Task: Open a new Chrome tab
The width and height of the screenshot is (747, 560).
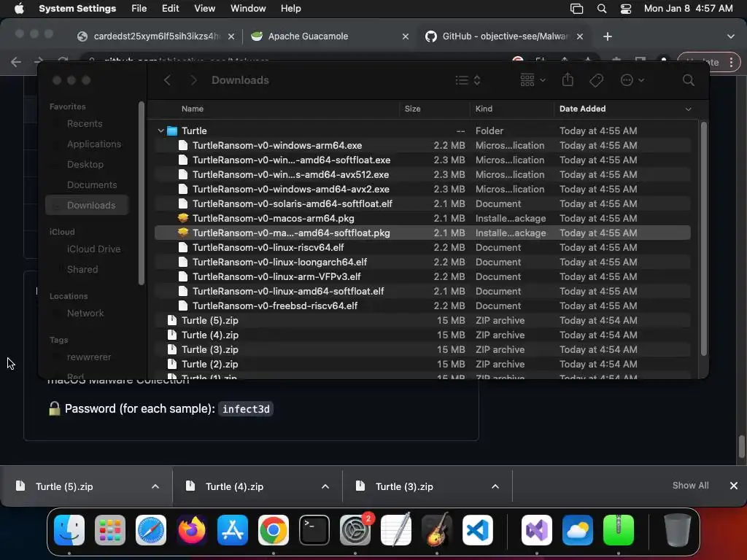Action: (x=608, y=36)
